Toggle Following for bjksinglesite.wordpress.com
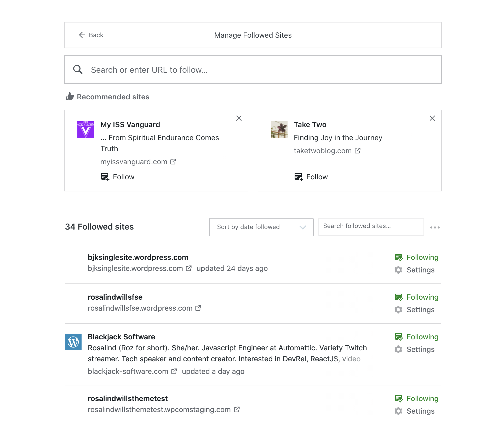The image size is (504, 422). tap(417, 258)
